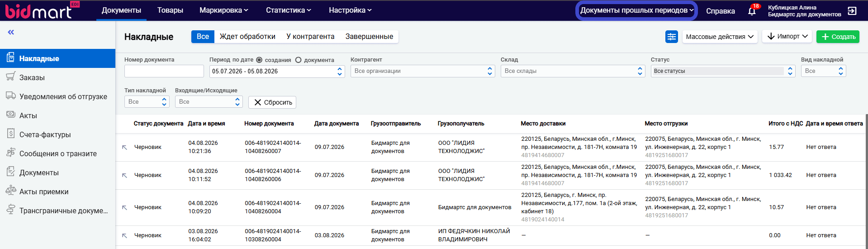868x249 pixels.
Task: Click the Создать button
Action: coord(838,37)
